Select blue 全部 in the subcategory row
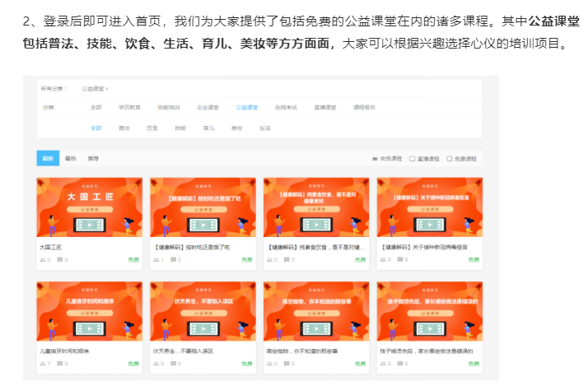Image resolution: width=588 pixels, height=386 pixels. coord(96,128)
